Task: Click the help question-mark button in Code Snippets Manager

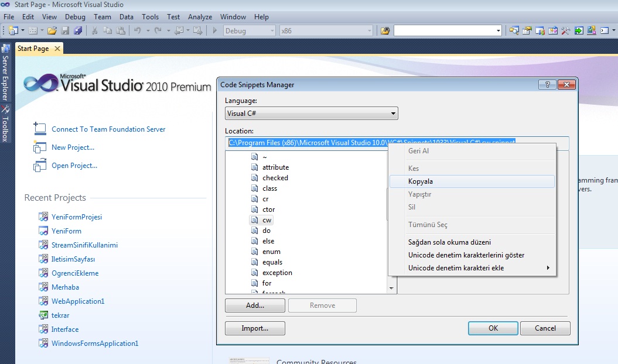Action: (x=547, y=84)
